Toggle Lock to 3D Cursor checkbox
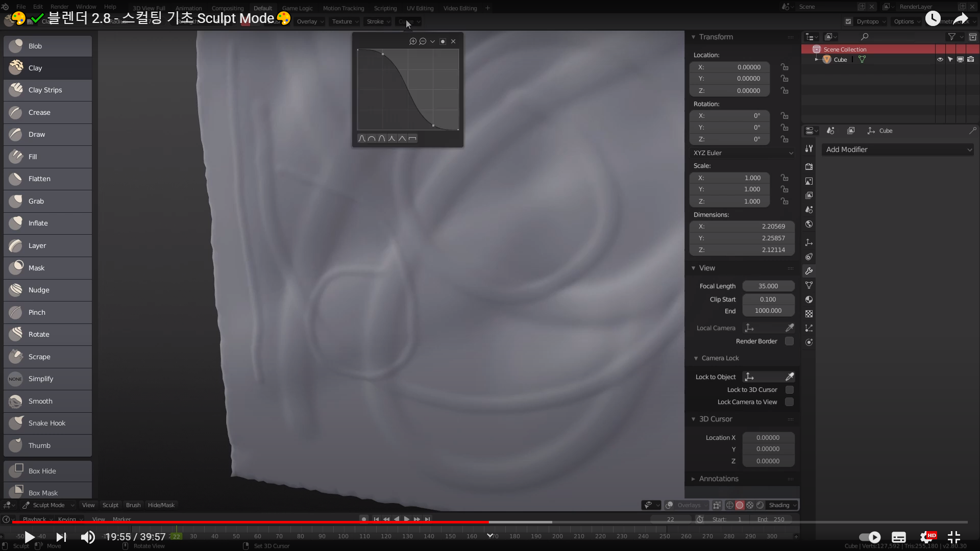This screenshot has height=551, width=980. point(789,390)
